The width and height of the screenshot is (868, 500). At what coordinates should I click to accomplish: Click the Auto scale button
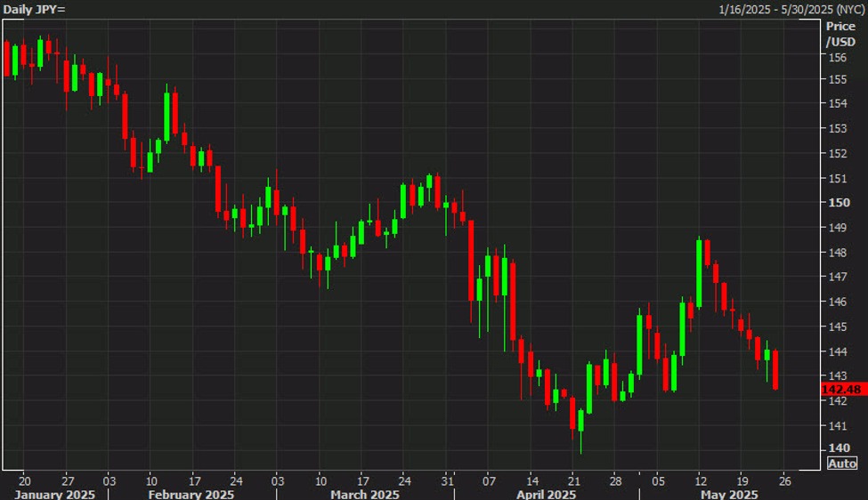[842, 464]
